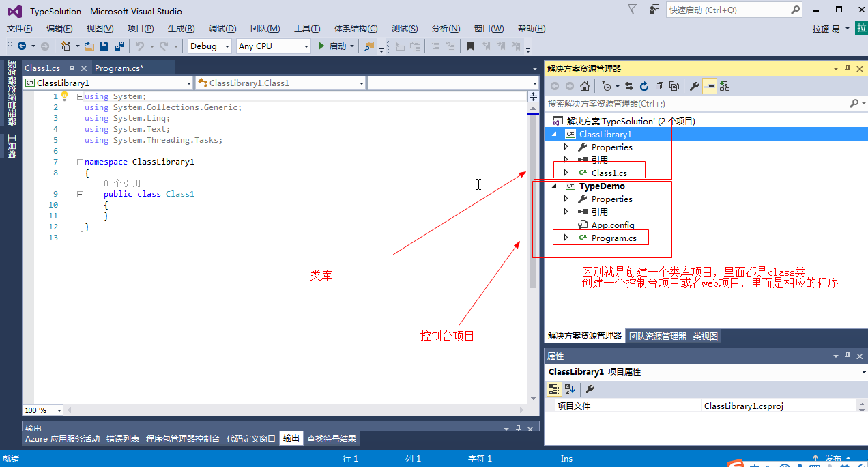This screenshot has height=467, width=868.
Task: Toggle the Preview Selected Items button in Solution Explorer
Action: click(710, 86)
